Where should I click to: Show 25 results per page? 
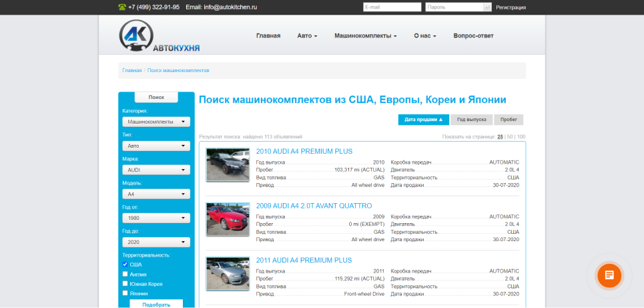[x=501, y=137]
